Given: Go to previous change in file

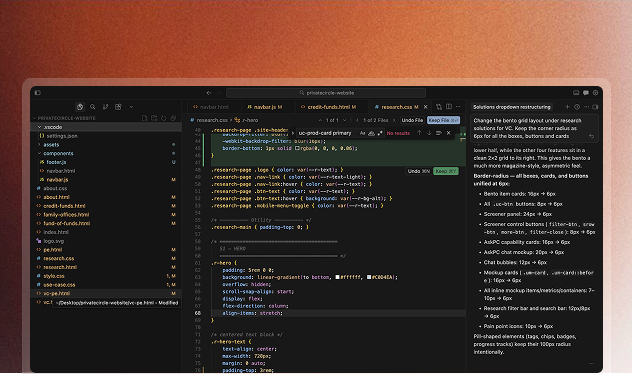Looking at the screenshot, I should point(320,120).
